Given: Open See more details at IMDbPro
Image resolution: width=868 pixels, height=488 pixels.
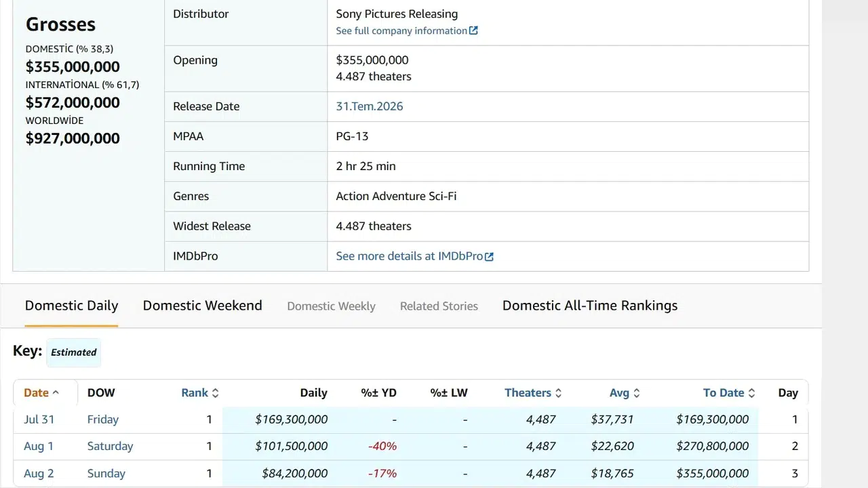Looking at the screenshot, I should pyautogui.click(x=410, y=256).
